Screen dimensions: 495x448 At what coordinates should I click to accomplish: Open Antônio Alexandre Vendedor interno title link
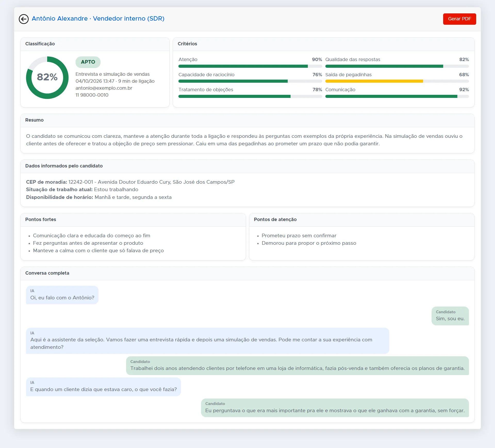click(x=98, y=19)
